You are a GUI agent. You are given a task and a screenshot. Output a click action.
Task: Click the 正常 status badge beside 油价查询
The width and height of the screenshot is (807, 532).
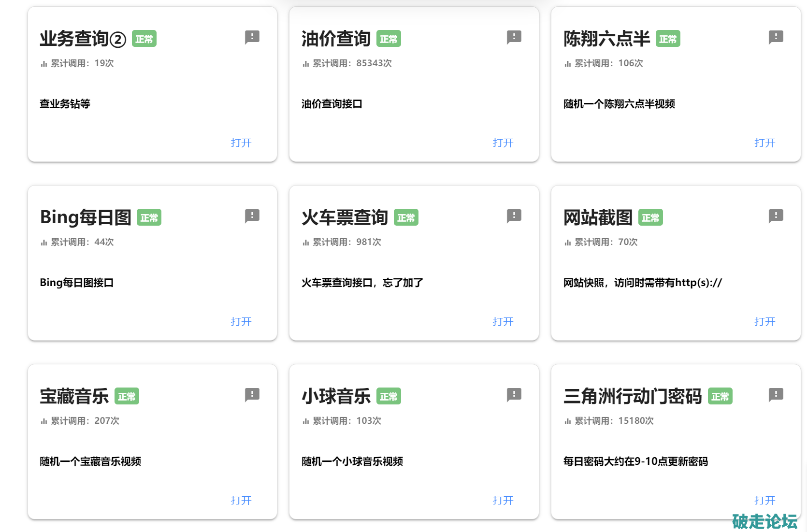(389, 39)
